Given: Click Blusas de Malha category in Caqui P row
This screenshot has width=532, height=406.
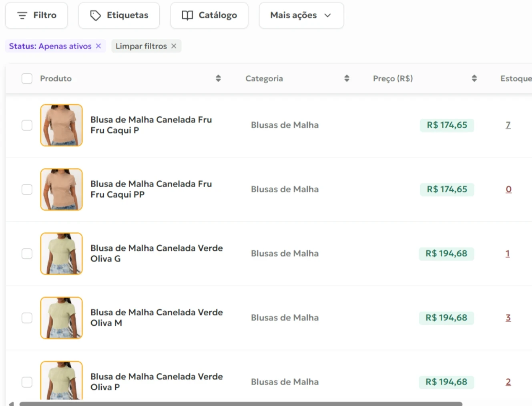Looking at the screenshot, I should 285,125.
